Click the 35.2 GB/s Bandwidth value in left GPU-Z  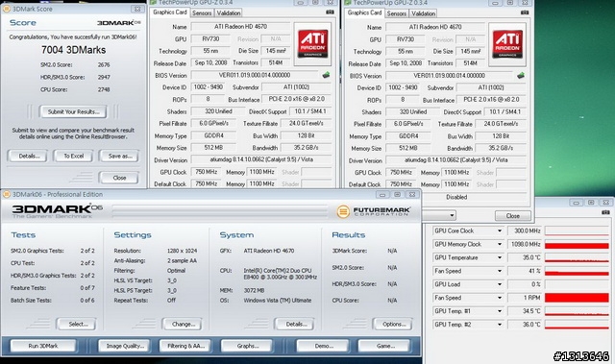(x=307, y=147)
